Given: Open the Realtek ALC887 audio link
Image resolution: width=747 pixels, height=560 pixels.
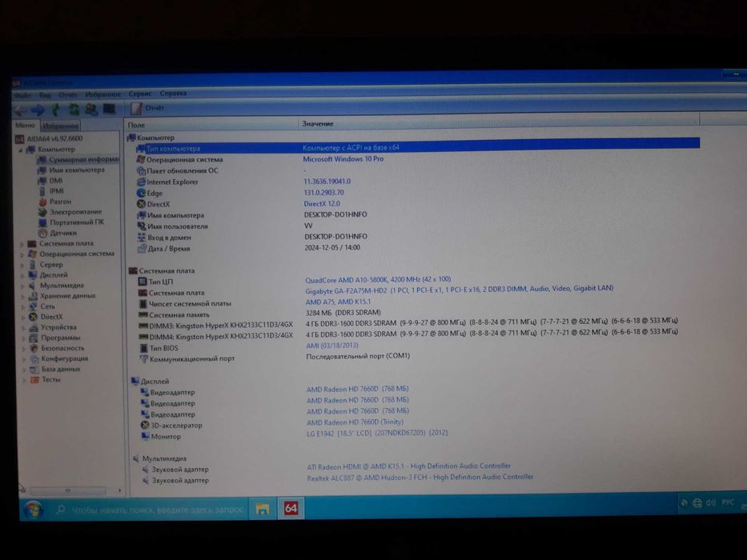Looking at the screenshot, I should point(420,478).
